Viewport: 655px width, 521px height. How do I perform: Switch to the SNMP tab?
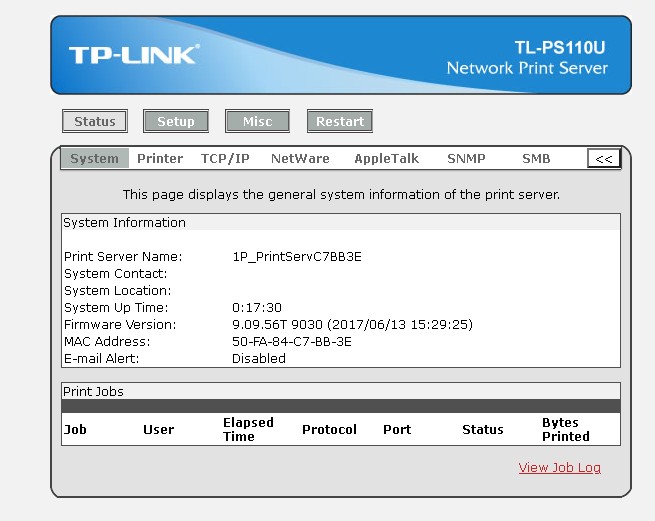(466, 158)
